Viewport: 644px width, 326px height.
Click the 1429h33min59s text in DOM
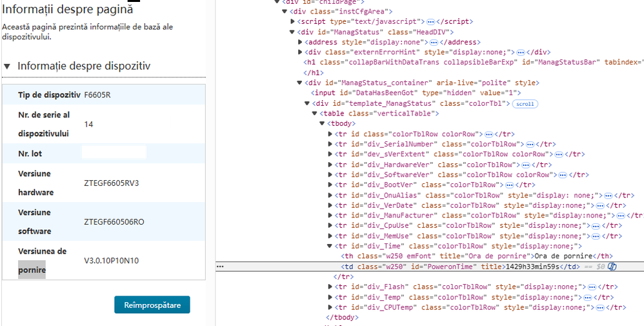point(532,267)
